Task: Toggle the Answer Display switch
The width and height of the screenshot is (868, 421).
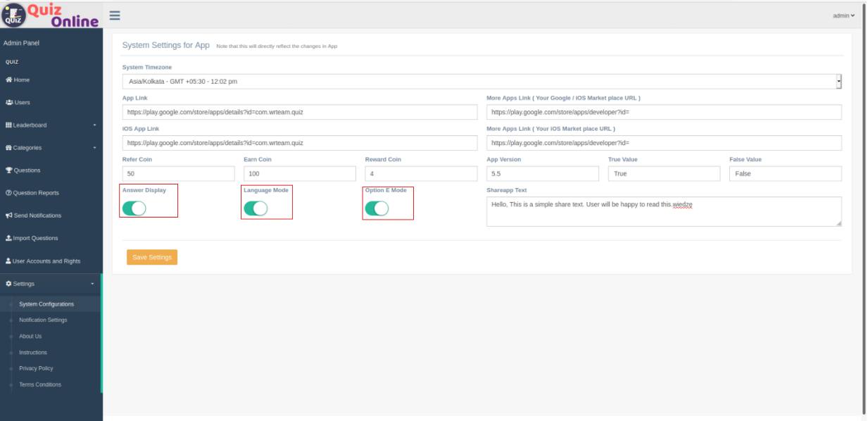Action: [134, 208]
